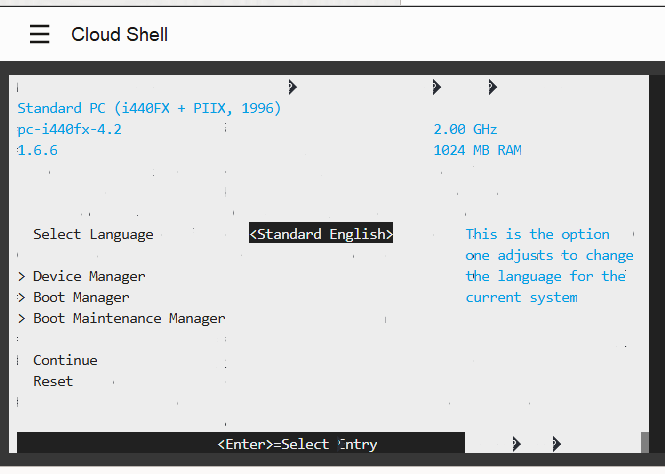Click the vertical scrollbar thumb
The height and width of the screenshot is (474, 665).
tap(645, 442)
